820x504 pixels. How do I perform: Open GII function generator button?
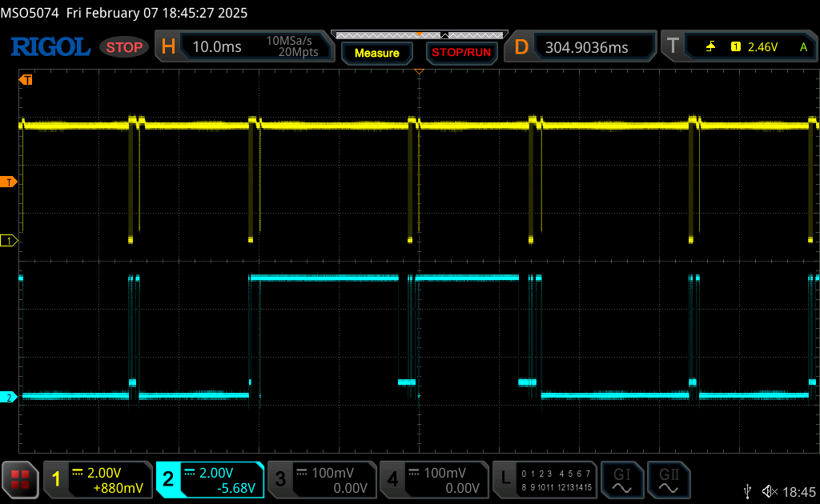point(669,479)
